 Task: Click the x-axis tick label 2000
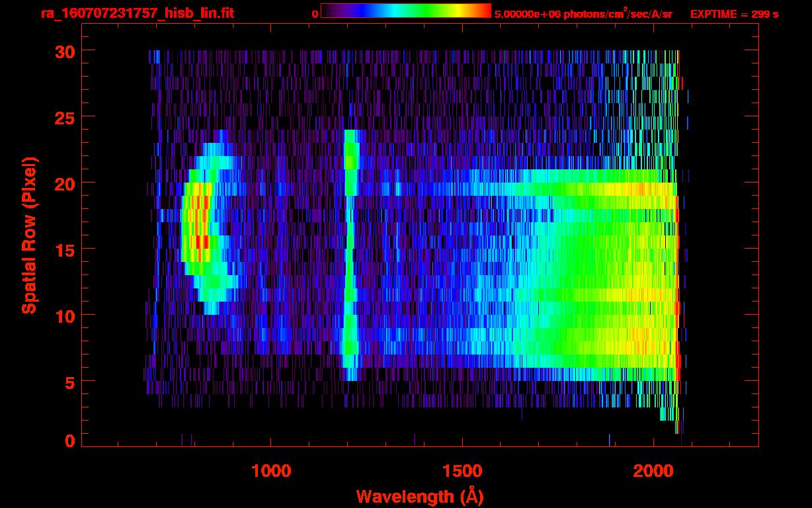[x=653, y=470]
